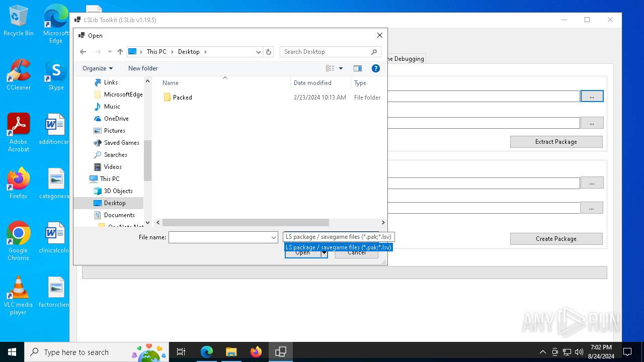
Task: Refresh the Desktop folder view
Action: click(x=269, y=52)
